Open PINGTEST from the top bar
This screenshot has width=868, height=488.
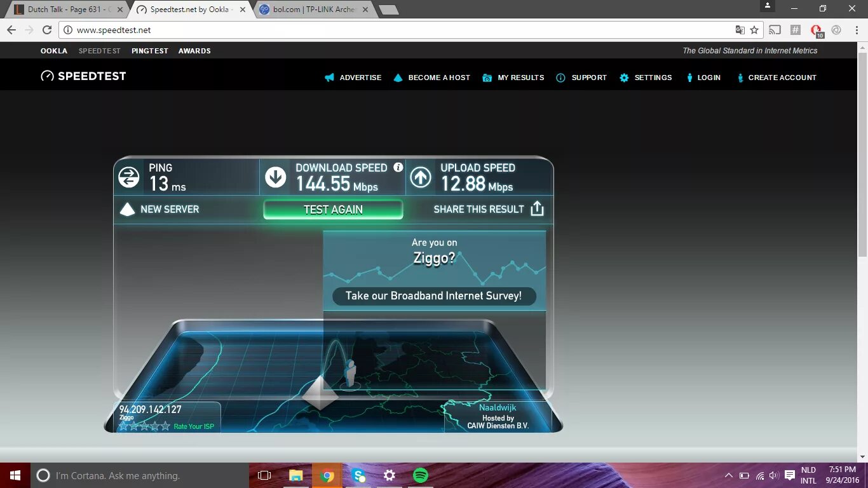(150, 51)
